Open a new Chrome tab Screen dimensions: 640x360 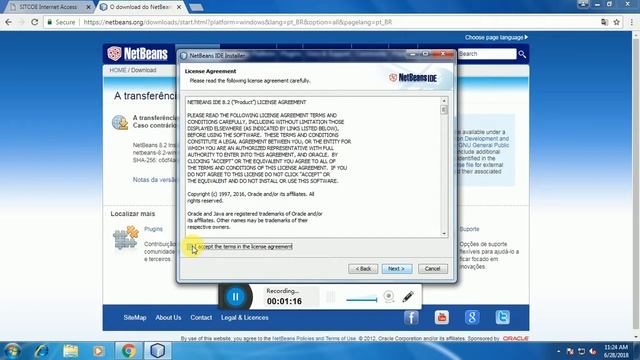[196, 7]
